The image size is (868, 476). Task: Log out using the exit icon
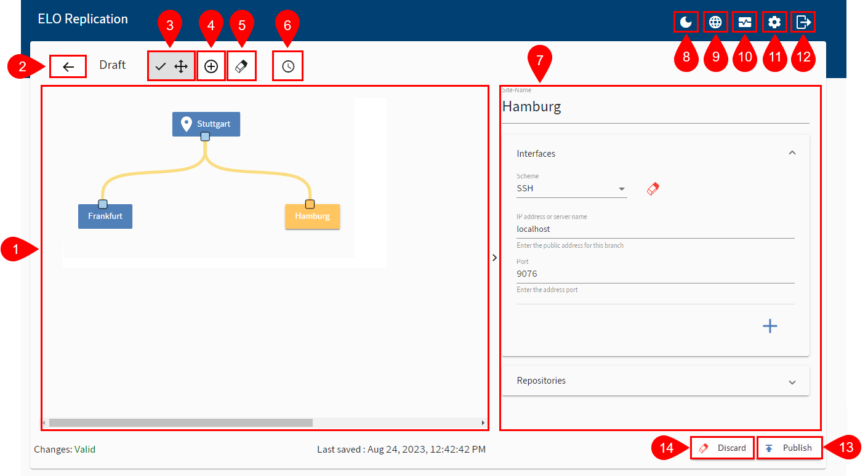pos(803,23)
